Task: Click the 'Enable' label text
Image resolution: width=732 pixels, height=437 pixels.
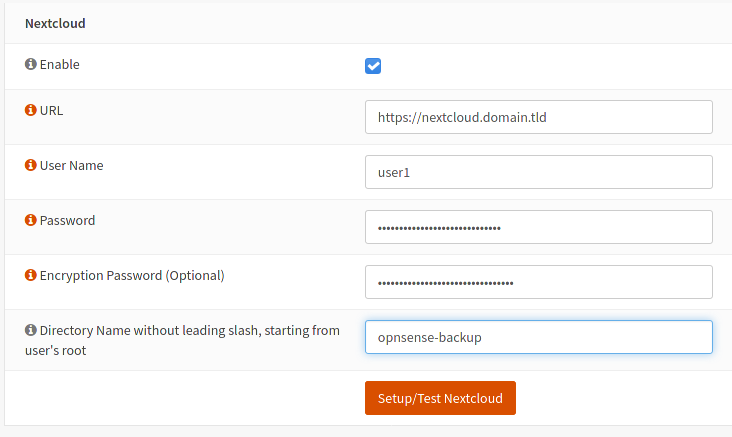Action: [59, 64]
